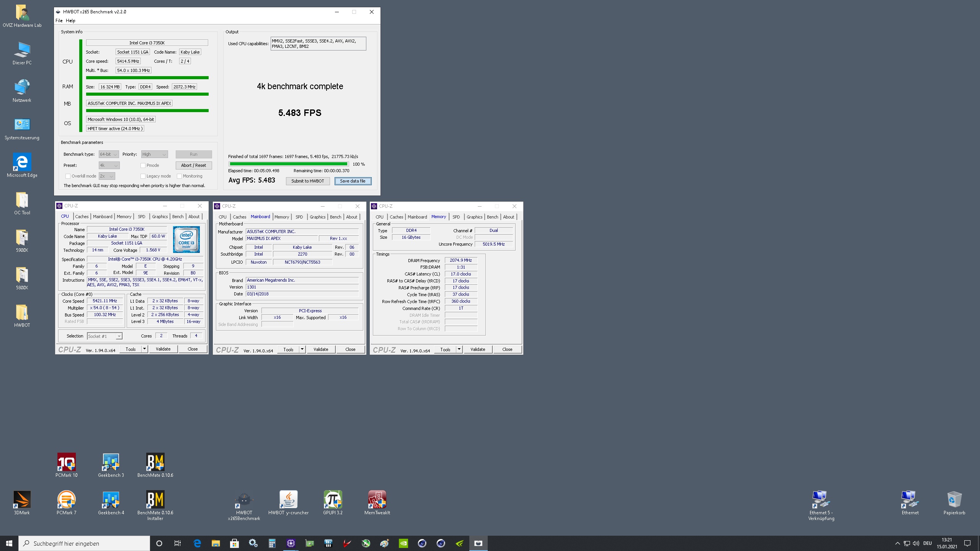
Task: Launch the 3DMark desktop shortcut
Action: click(22, 503)
